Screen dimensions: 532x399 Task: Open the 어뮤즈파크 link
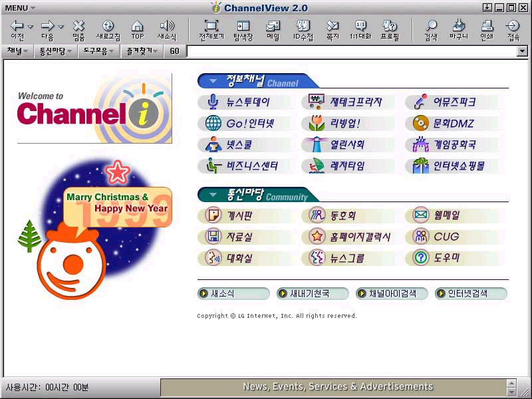454,102
